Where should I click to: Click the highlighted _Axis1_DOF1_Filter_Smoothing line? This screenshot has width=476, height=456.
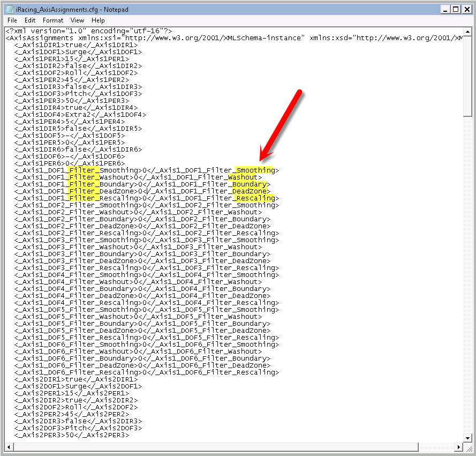pyautogui.click(x=147, y=170)
